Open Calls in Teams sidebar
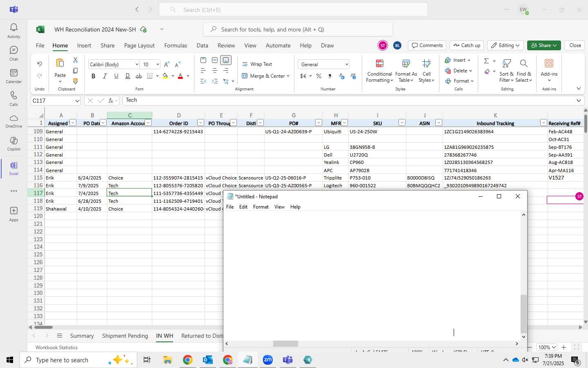This screenshot has height=368, width=588. point(13,99)
